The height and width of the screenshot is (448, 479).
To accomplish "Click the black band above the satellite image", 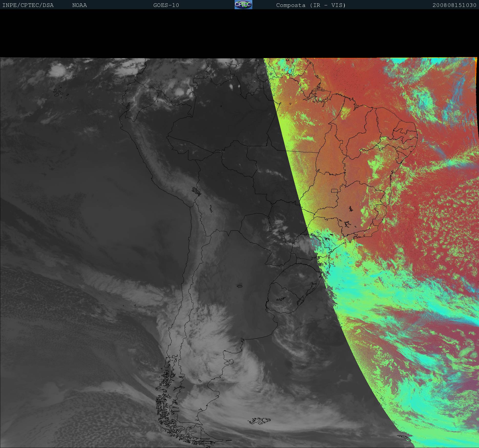I will coord(239,33).
